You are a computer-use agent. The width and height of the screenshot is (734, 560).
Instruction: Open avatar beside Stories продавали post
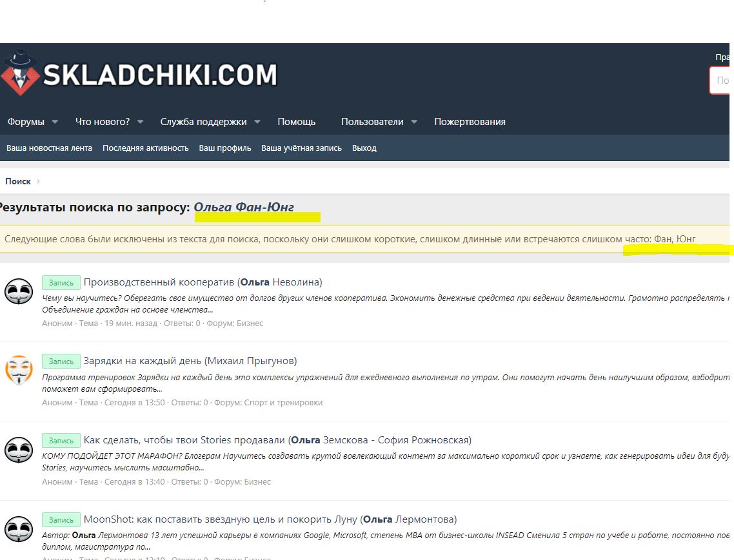(19, 450)
